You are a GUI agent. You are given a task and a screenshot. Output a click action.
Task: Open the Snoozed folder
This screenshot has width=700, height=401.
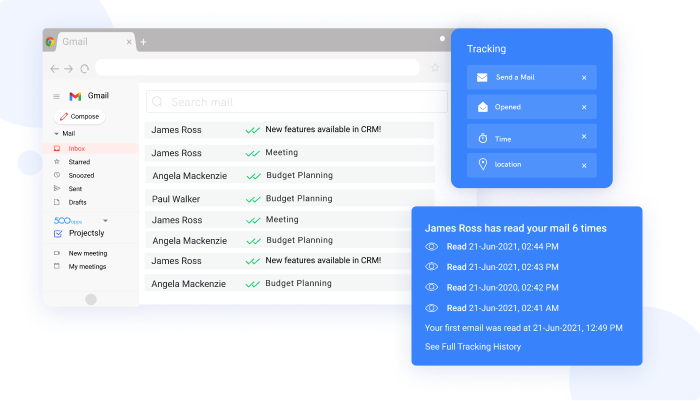[x=81, y=175]
